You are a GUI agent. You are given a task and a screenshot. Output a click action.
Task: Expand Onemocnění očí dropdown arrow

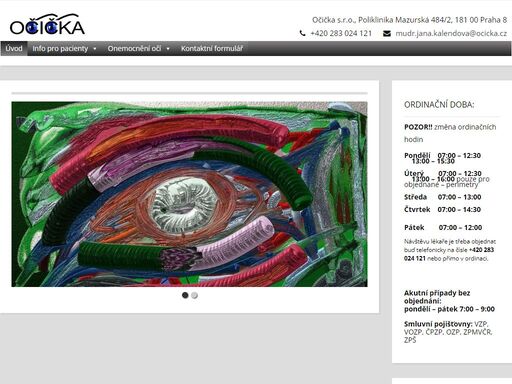click(x=168, y=49)
